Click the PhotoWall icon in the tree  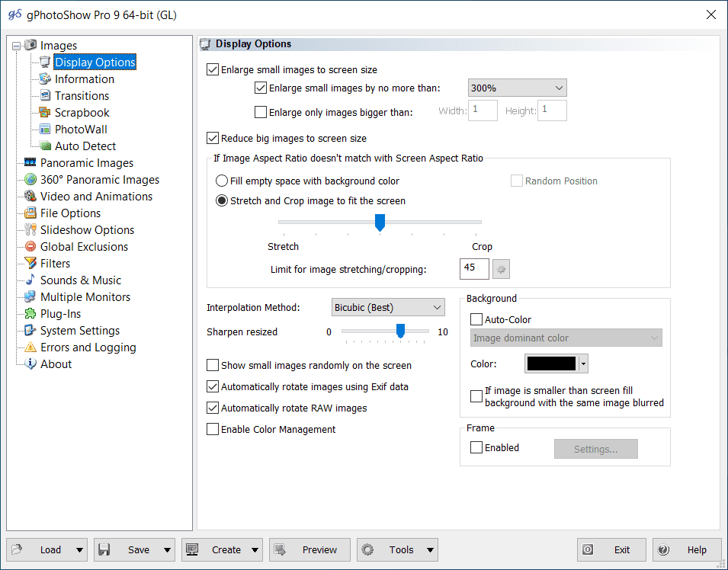pyautogui.click(x=45, y=129)
